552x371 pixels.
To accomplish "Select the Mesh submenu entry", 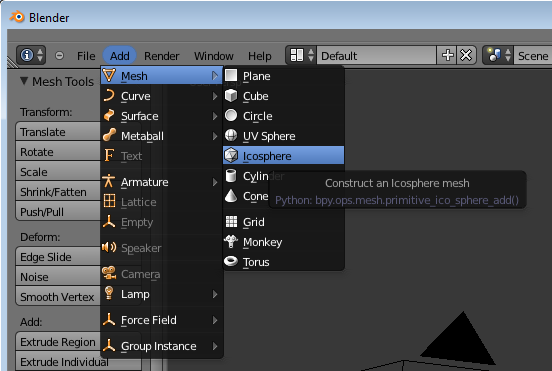I will click(x=162, y=76).
